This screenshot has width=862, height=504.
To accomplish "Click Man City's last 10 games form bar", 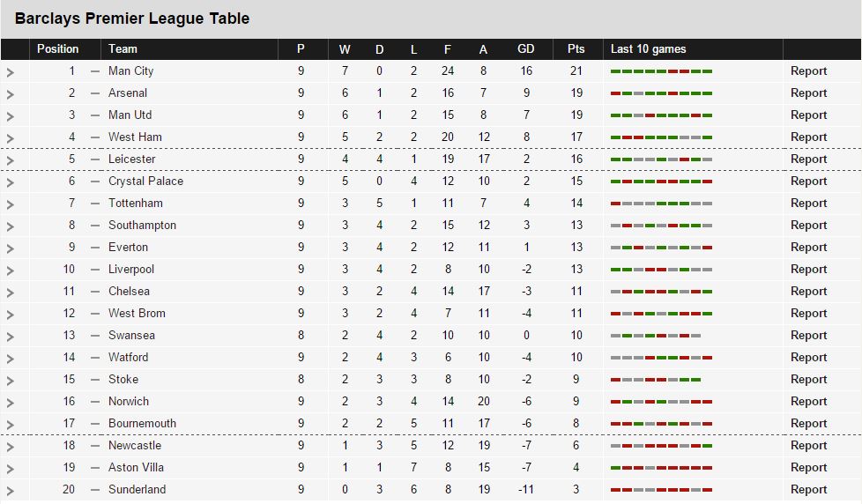I will (661, 71).
